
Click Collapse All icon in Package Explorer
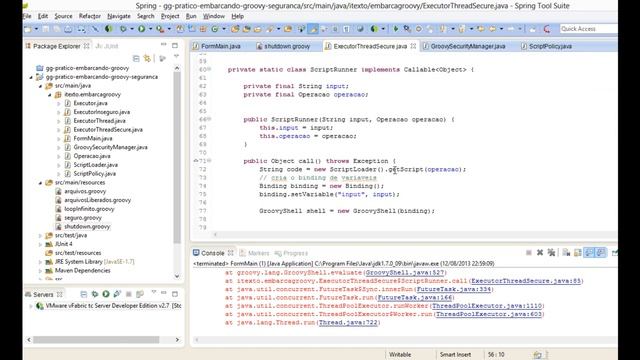(136, 59)
